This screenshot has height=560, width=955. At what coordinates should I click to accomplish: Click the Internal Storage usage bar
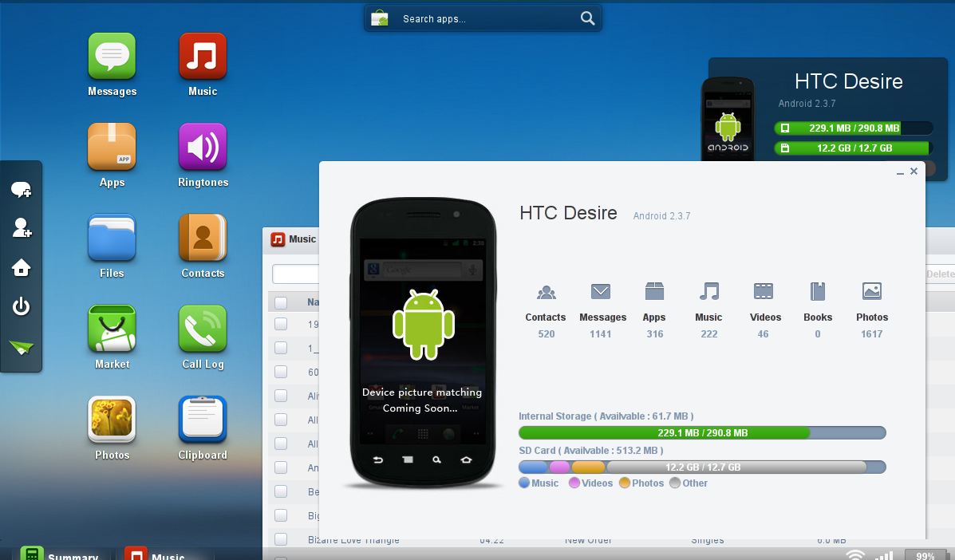click(x=701, y=433)
